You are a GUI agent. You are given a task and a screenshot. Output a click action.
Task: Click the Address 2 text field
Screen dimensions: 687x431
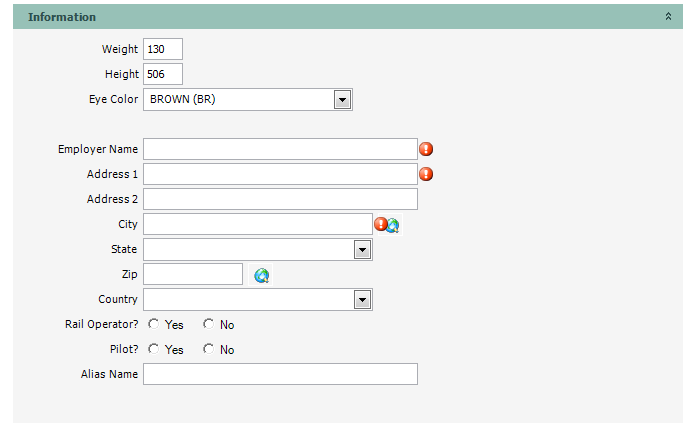(280, 199)
